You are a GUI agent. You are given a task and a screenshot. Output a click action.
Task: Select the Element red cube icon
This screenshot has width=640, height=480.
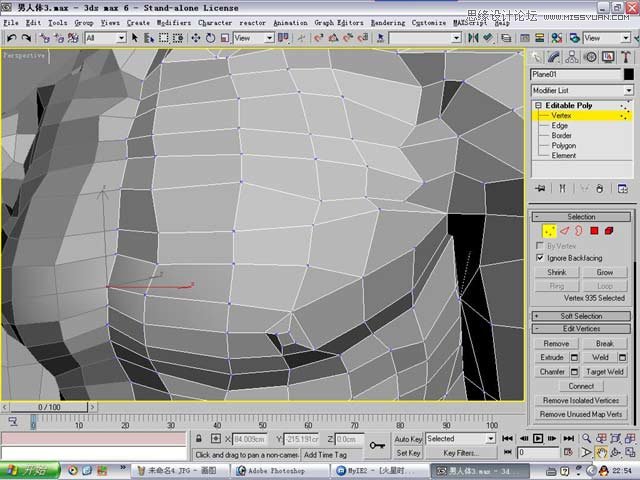point(609,231)
